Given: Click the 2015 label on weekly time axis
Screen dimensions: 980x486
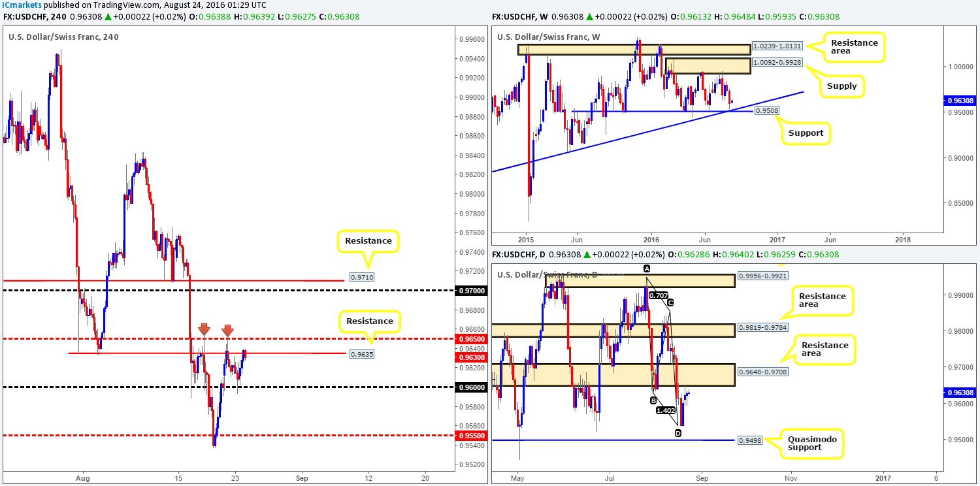Looking at the screenshot, I should pyautogui.click(x=525, y=240).
